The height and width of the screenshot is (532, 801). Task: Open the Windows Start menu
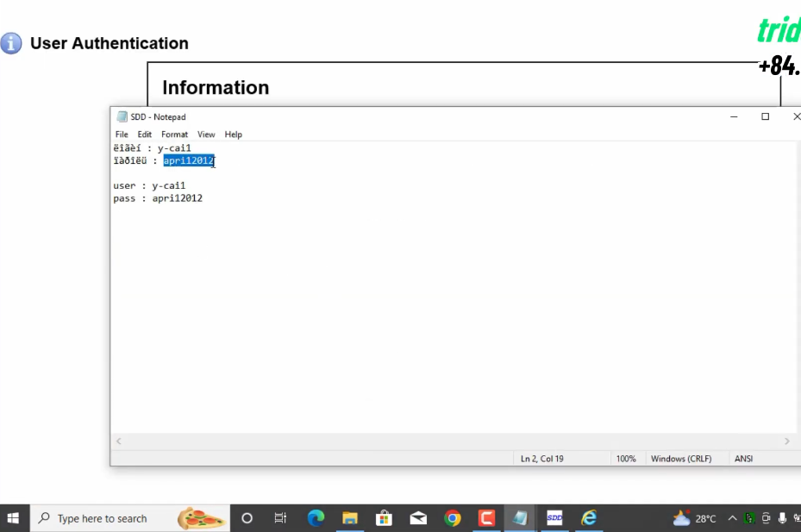coord(13,518)
